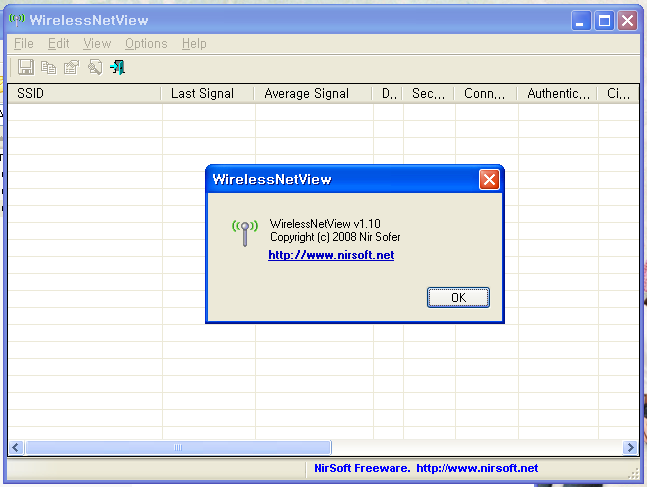Click the Exit toolbar icon

tap(118, 67)
